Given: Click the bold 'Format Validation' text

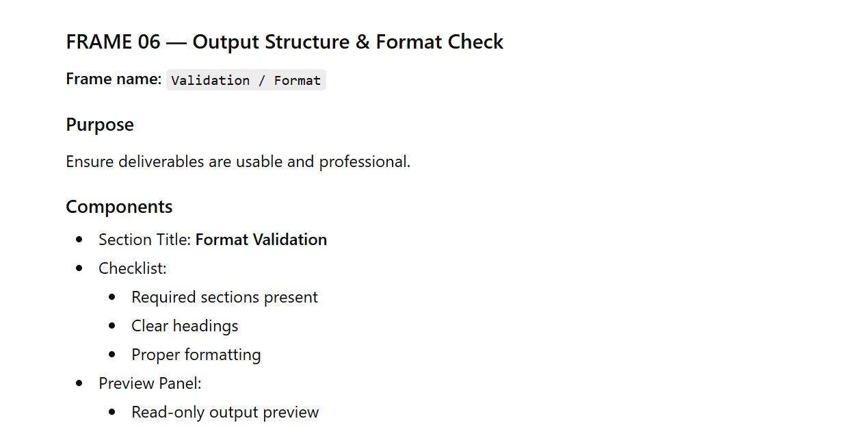Looking at the screenshot, I should [x=261, y=240].
